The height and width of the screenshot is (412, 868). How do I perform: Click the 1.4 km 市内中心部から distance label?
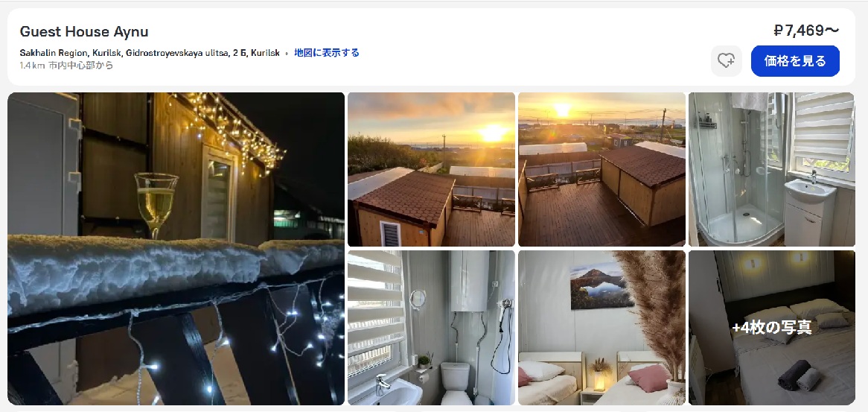66,66
